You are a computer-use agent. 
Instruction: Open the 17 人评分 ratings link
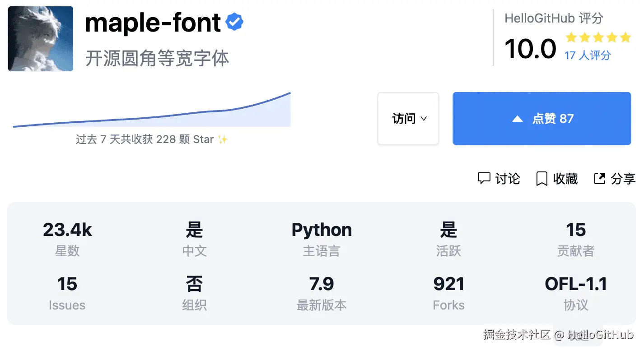(x=588, y=55)
